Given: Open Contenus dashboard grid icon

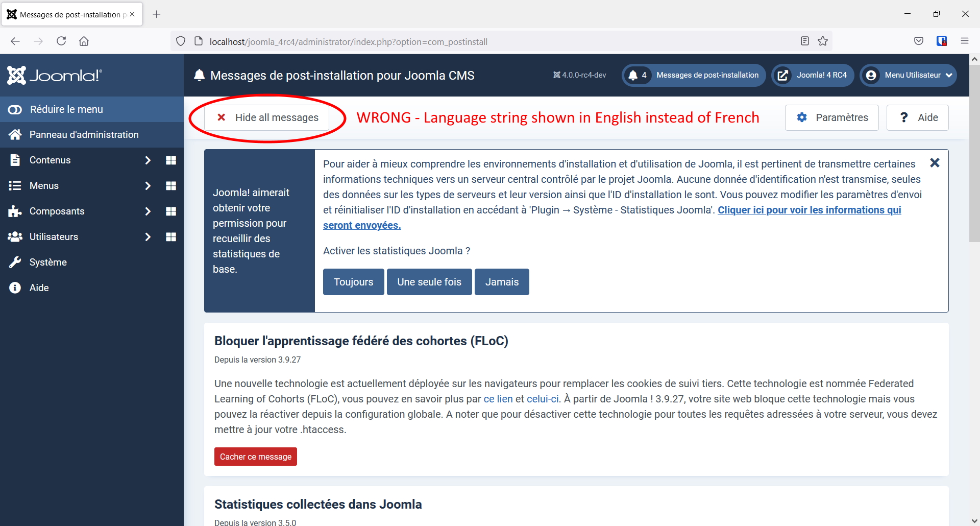Looking at the screenshot, I should pos(171,160).
